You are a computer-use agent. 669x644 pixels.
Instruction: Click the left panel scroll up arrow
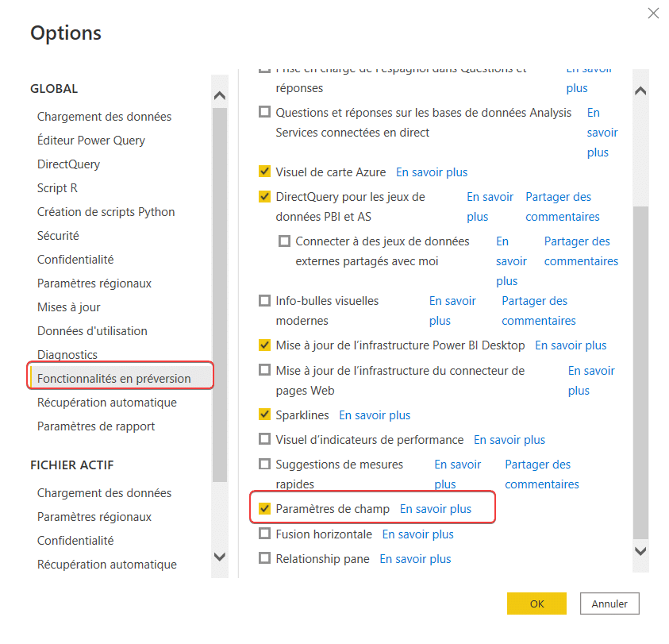[x=220, y=95]
